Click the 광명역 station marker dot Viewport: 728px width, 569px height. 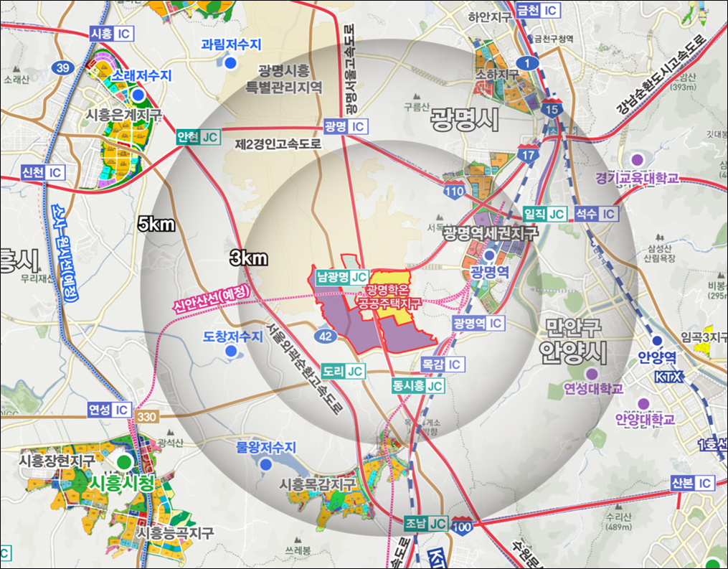click(x=489, y=255)
